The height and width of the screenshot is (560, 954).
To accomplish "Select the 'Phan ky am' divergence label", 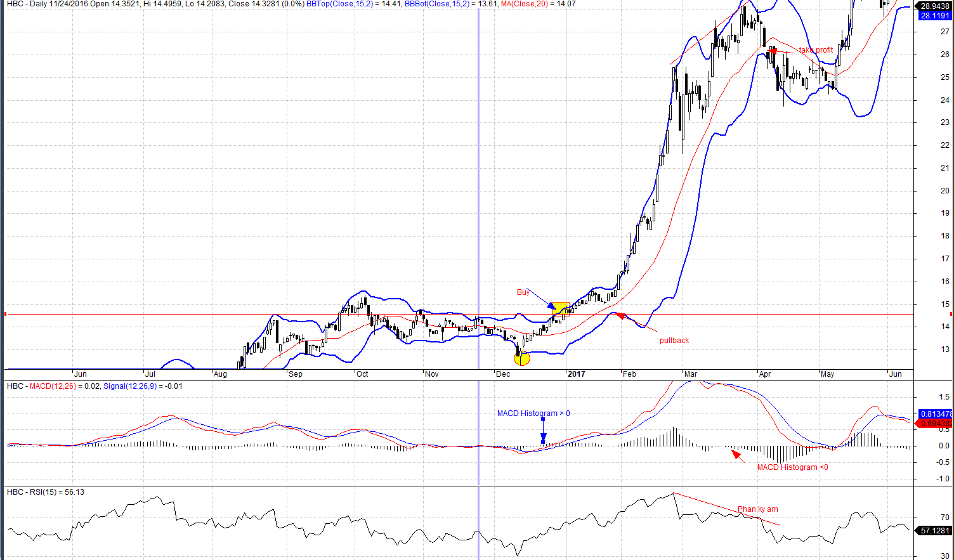I will coord(757,509).
